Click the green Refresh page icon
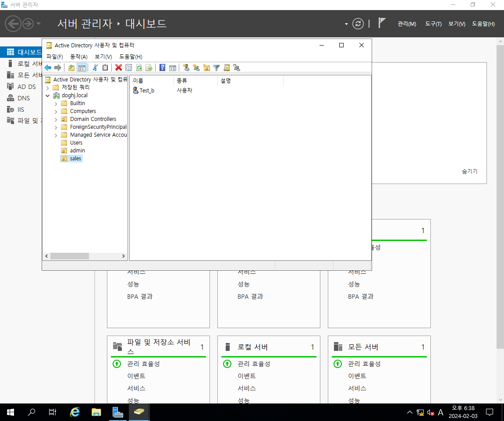This screenshot has height=421, width=504. click(x=139, y=67)
